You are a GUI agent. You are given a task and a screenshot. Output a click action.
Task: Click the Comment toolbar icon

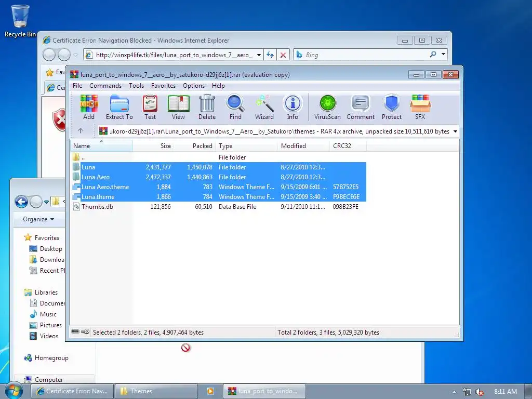click(361, 107)
